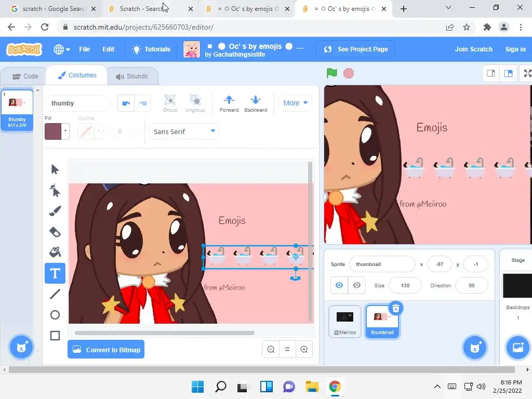Click the sprite x position field
The image size is (532, 399).
(440, 264)
